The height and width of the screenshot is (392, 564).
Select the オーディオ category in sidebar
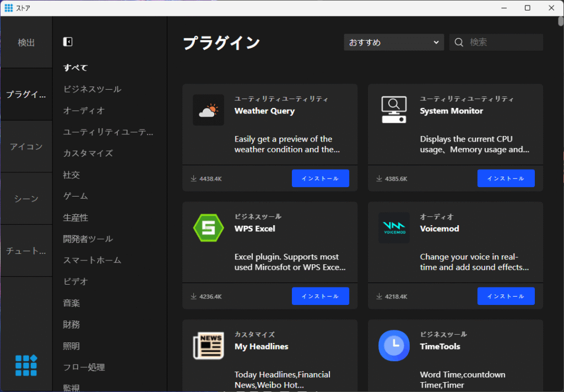tap(84, 111)
